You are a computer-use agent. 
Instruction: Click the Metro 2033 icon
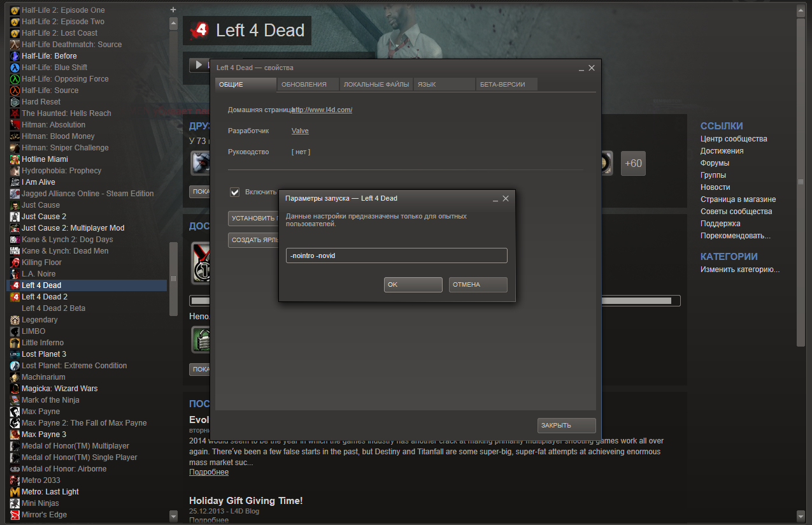pyautogui.click(x=15, y=480)
